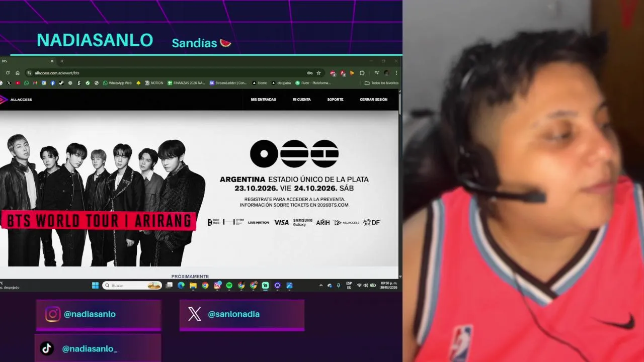Open the YouTube bookmark icon

(18, 83)
